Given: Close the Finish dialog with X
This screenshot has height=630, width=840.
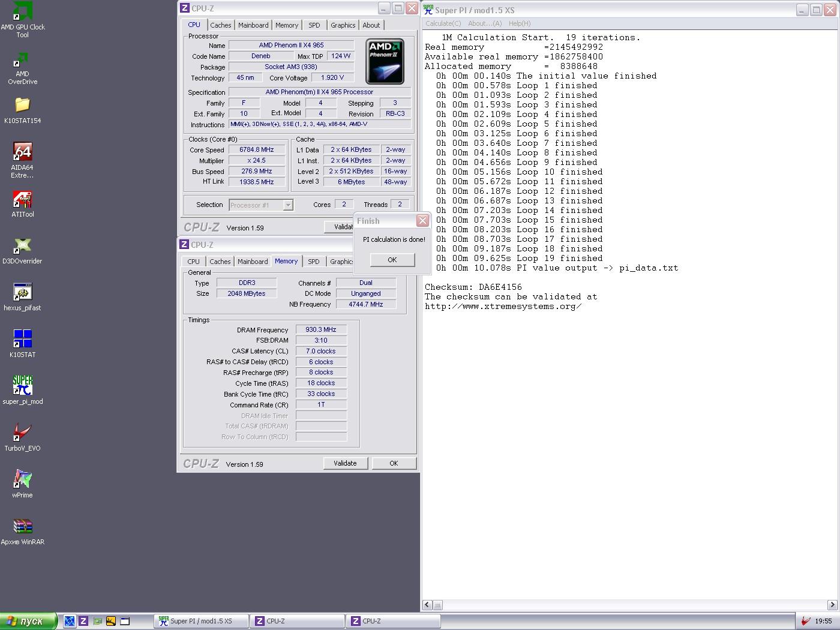Looking at the screenshot, I should (x=422, y=220).
